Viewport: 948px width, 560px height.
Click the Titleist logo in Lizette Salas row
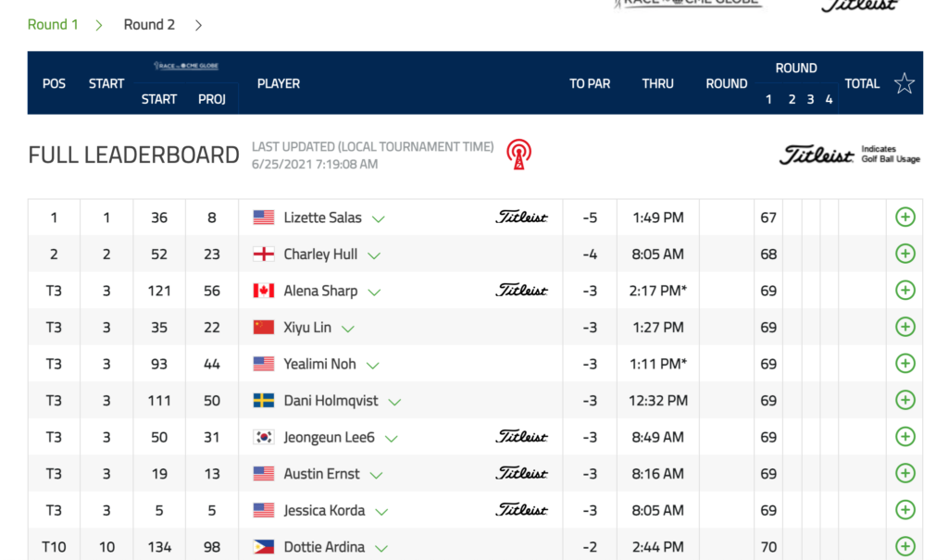522,218
